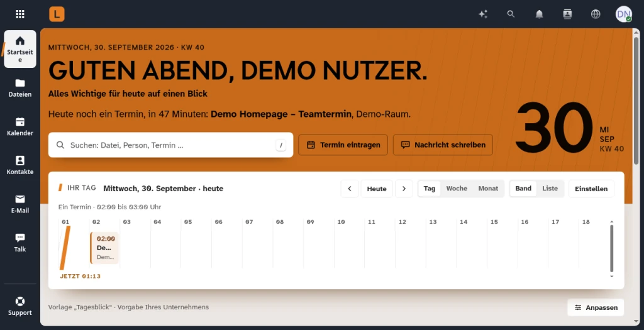Click the large 30 date display
This screenshot has width=644, height=330.
(x=554, y=128)
